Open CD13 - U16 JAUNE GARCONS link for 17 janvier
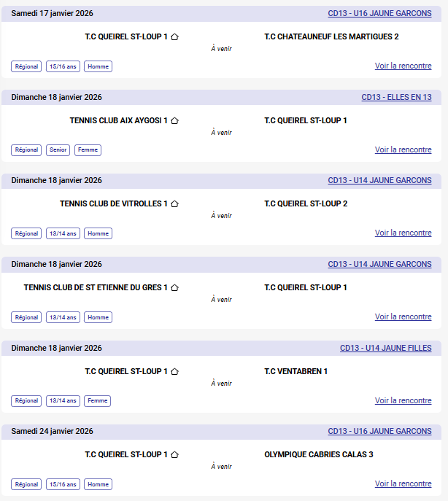Image resolution: width=448 pixels, height=501 pixels. pos(379,13)
